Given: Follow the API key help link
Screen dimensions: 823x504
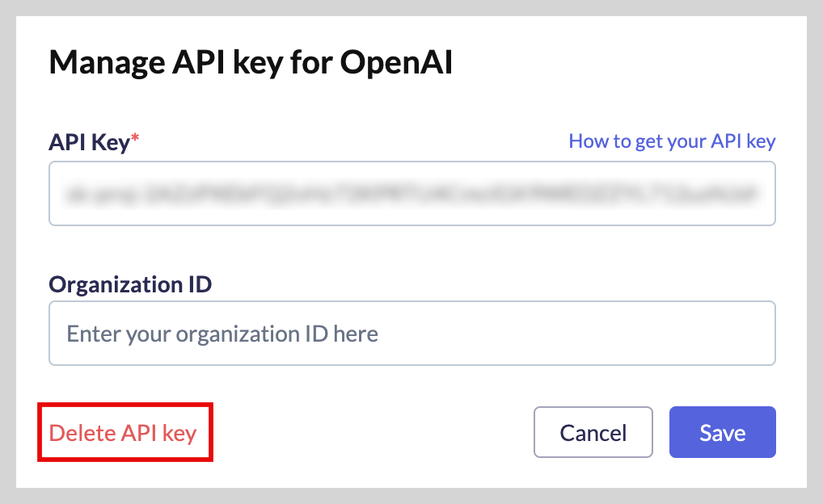Looking at the screenshot, I should coord(672,141).
